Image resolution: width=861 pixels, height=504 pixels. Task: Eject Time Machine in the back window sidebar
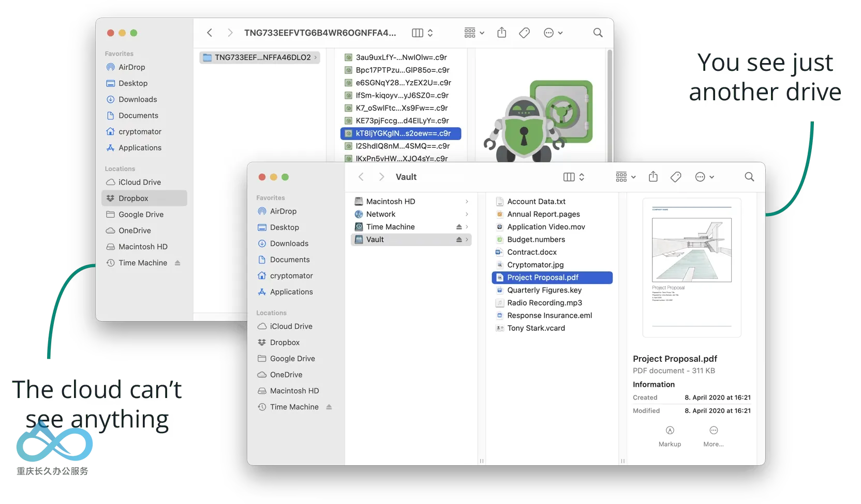click(x=177, y=263)
